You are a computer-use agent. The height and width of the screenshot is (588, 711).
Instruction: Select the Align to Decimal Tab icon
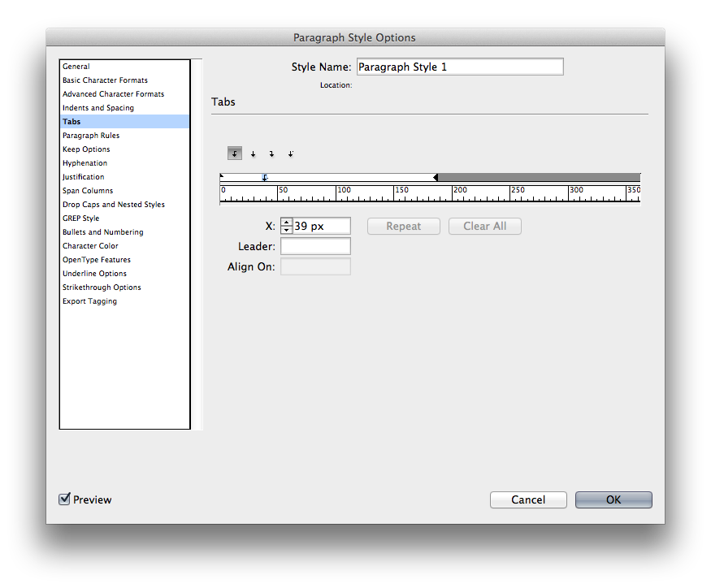click(291, 154)
